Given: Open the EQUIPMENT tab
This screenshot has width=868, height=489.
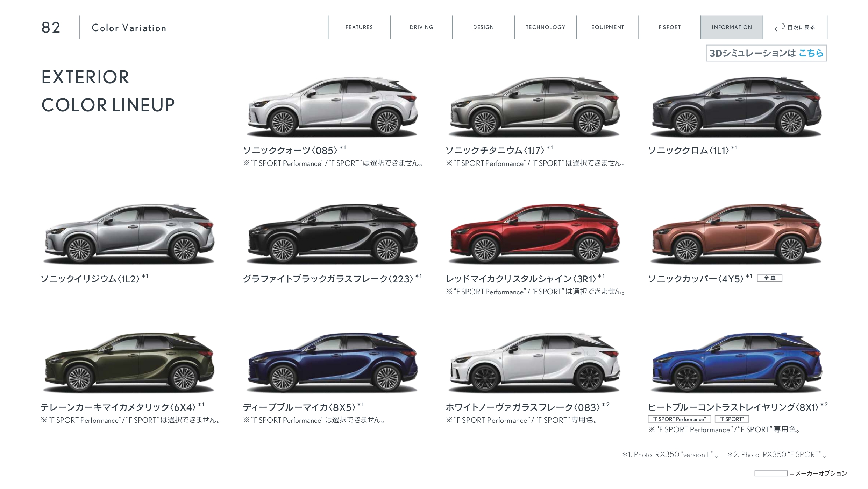Looking at the screenshot, I should coord(607,27).
